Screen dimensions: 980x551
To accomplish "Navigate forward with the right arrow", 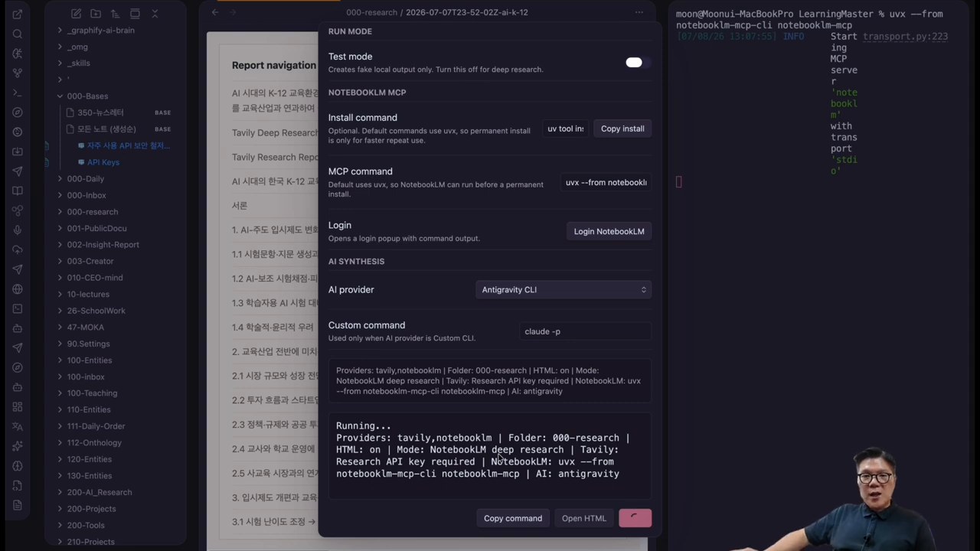I will pyautogui.click(x=233, y=12).
